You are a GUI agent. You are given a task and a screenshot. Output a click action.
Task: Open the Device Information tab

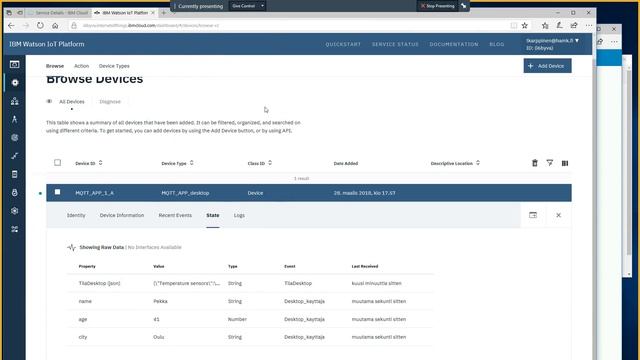(122, 215)
